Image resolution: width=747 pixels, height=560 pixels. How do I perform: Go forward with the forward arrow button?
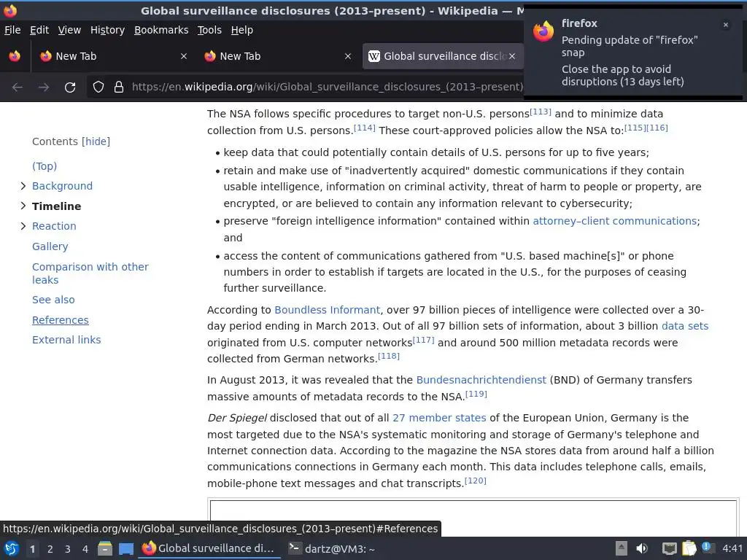[44, 87]
